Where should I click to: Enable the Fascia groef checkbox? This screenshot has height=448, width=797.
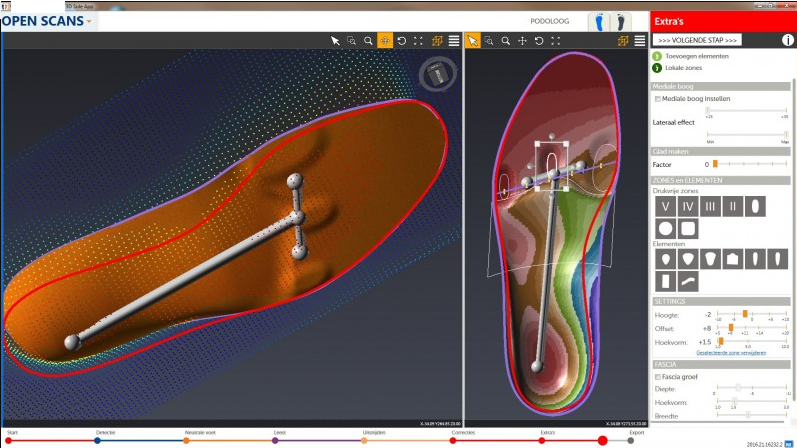[x=657, y=376]
